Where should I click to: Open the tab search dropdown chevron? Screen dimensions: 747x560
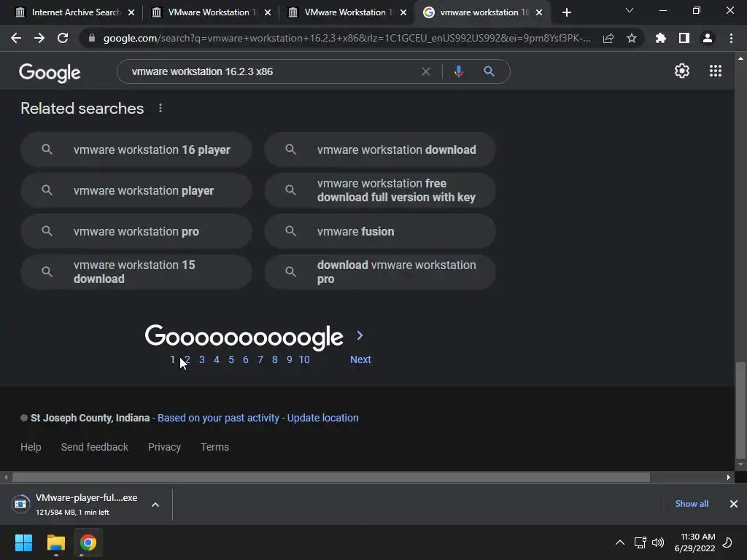[x=630, y=10]
